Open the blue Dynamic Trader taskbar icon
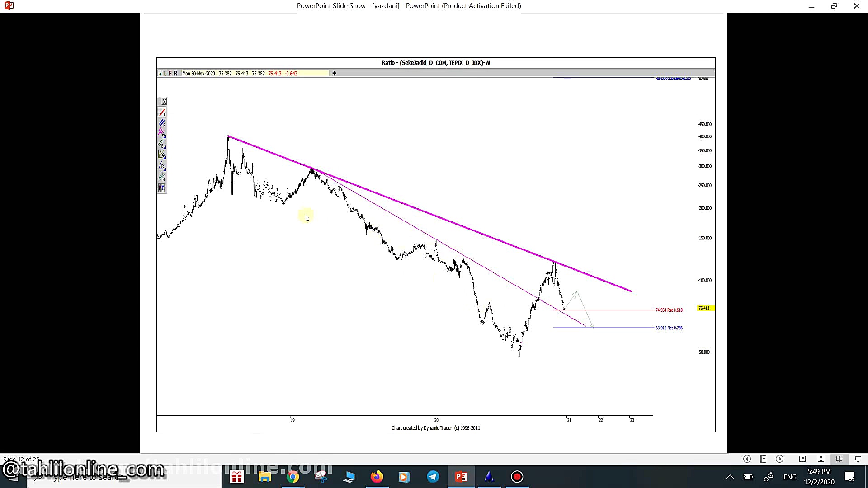 [x=489, y=477]
